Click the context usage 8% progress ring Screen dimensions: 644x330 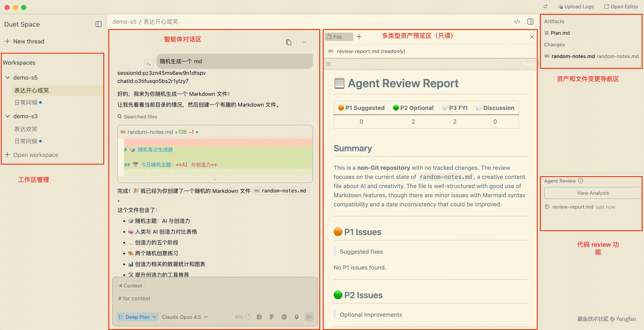point(248,317)
